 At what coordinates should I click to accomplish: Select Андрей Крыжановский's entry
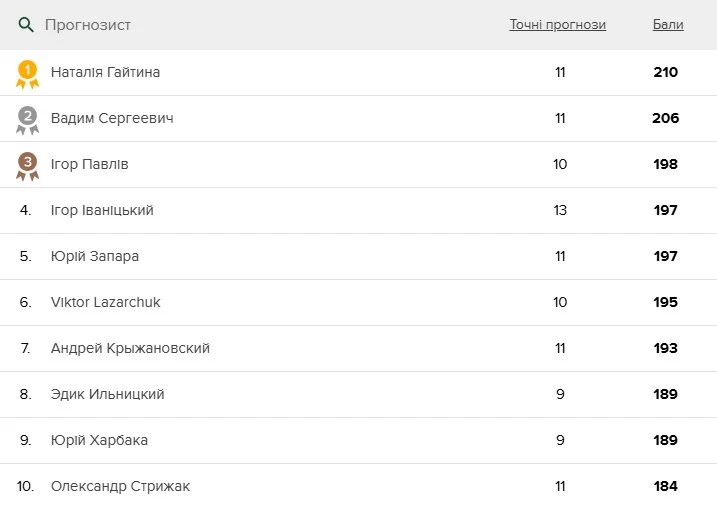130,349
